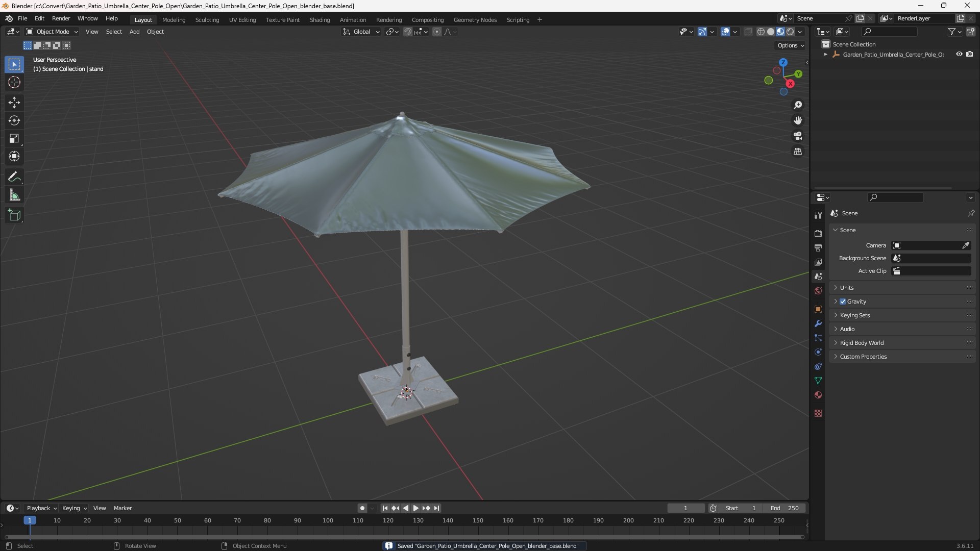Select the Add Cube tool
The width and height of the screenshot is (980, 551).
(14, 215)
